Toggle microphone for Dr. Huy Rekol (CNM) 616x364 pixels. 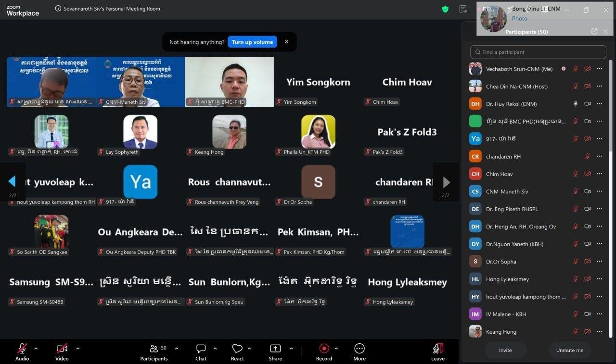[x=575, y=104]
